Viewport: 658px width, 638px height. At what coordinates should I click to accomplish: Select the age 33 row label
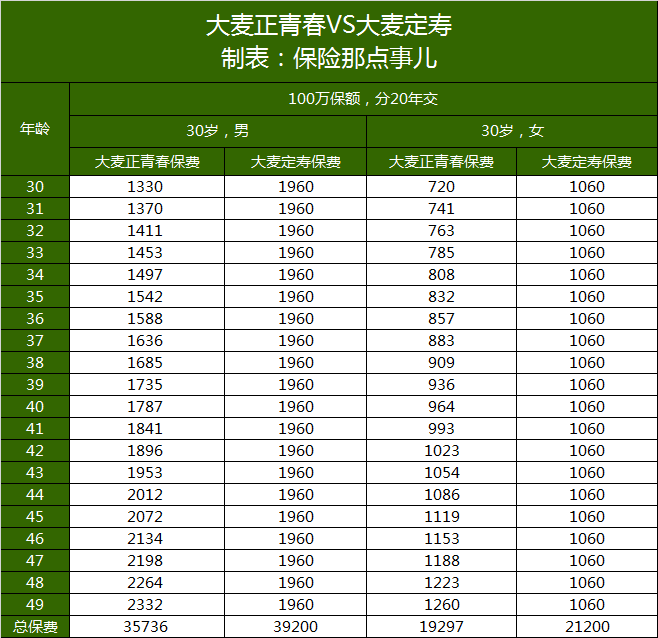[x=35, y=252]
